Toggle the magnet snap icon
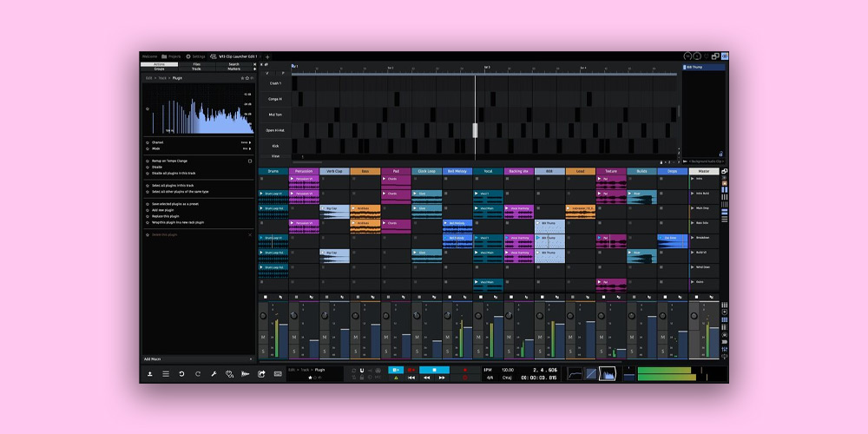Viewport: 868px width, 434px height. tap(362, 371)
